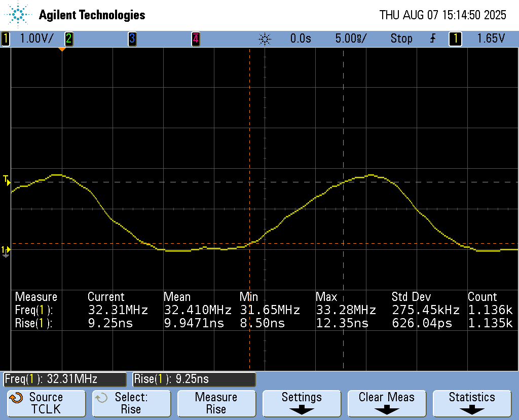Open the Statistics softkey menu
This screenshot has width=519, height=420.
coord(472,403)
